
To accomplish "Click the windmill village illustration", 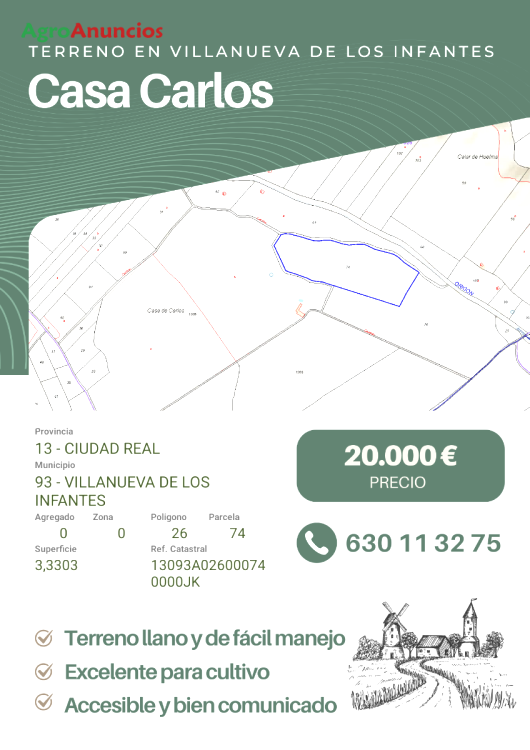I will 434,654.
